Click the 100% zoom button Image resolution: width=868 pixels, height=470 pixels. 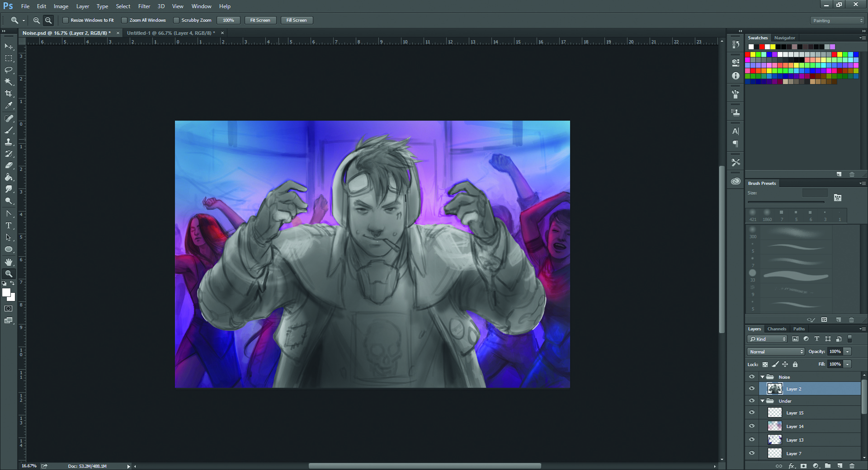tap(228, 20)
